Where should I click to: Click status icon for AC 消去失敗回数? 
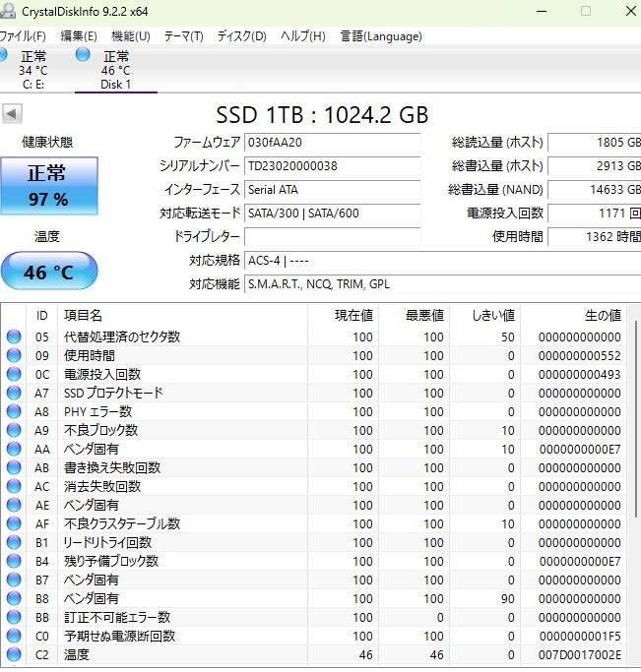pos(14,486)
